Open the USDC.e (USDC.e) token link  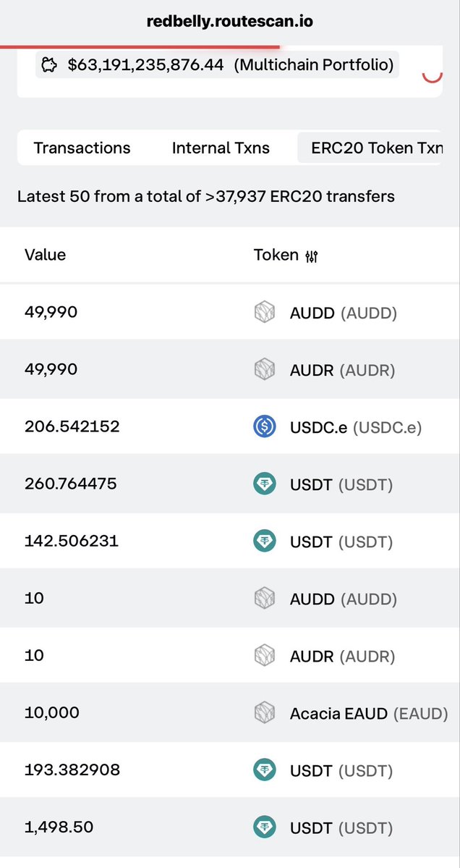(x=356, y=427)
